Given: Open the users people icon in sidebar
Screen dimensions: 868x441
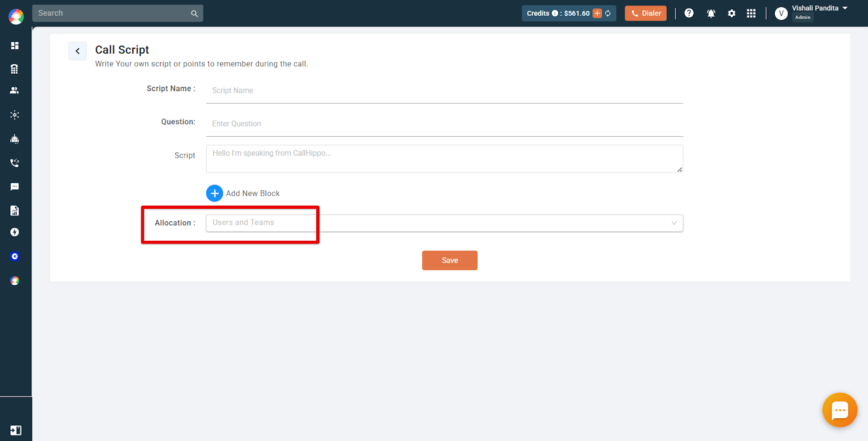Looking at the screenshot, I should 15,91.
